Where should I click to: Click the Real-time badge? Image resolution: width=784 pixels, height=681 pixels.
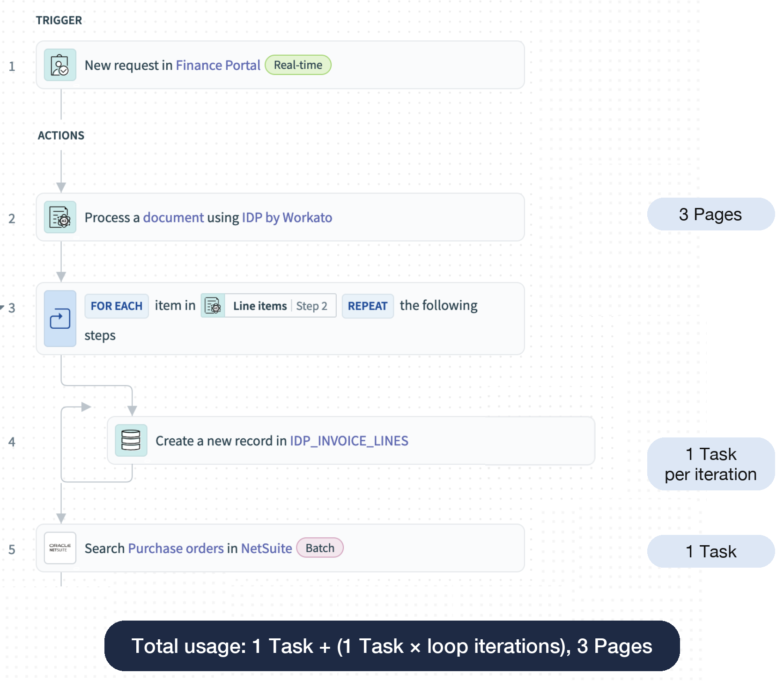[298, 65]
